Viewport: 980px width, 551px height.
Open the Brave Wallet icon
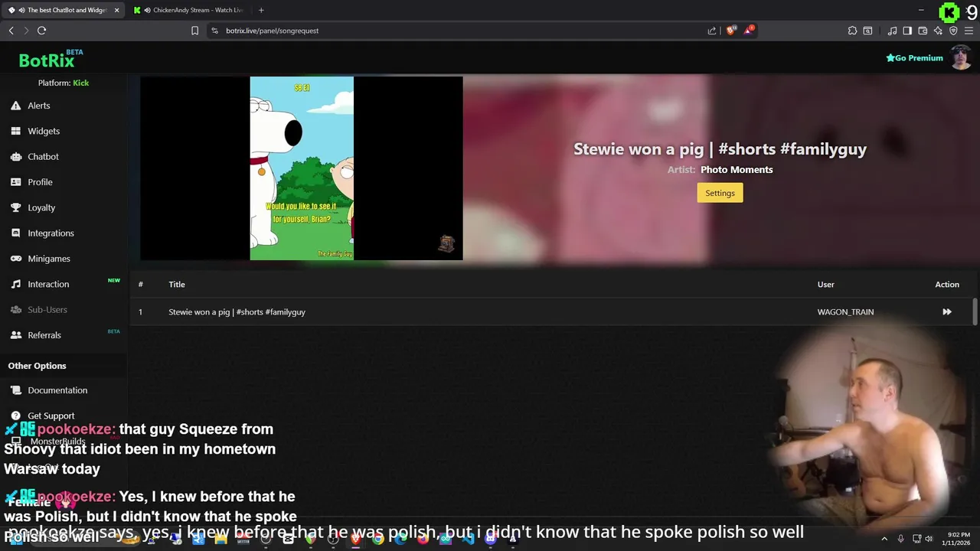pos(923,31)
